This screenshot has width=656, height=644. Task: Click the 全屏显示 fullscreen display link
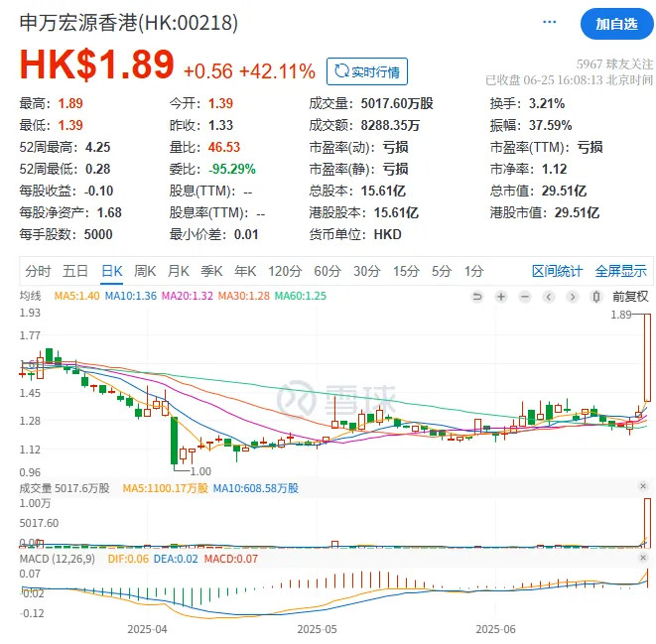tap(621, 271)
